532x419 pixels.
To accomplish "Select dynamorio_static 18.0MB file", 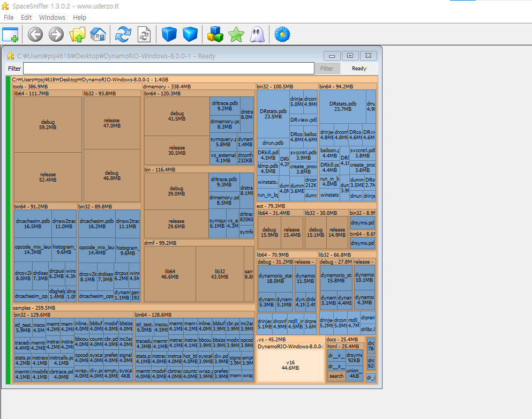I will (275, 279).
